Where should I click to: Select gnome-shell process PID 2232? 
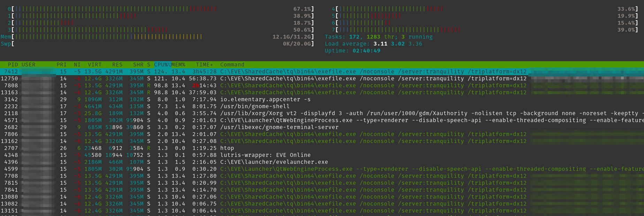[322, 106]
